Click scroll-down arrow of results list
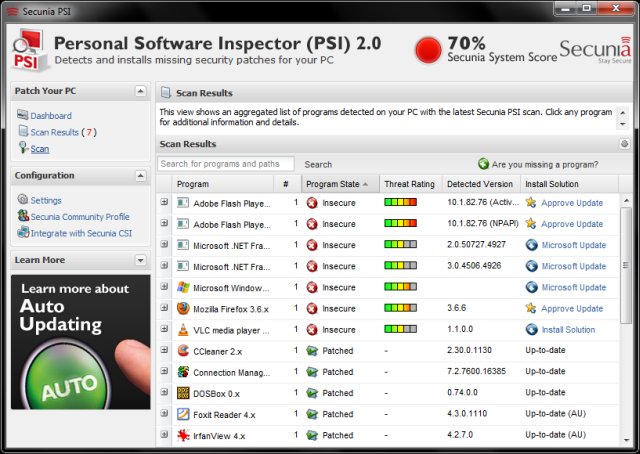 click(626, 440)
